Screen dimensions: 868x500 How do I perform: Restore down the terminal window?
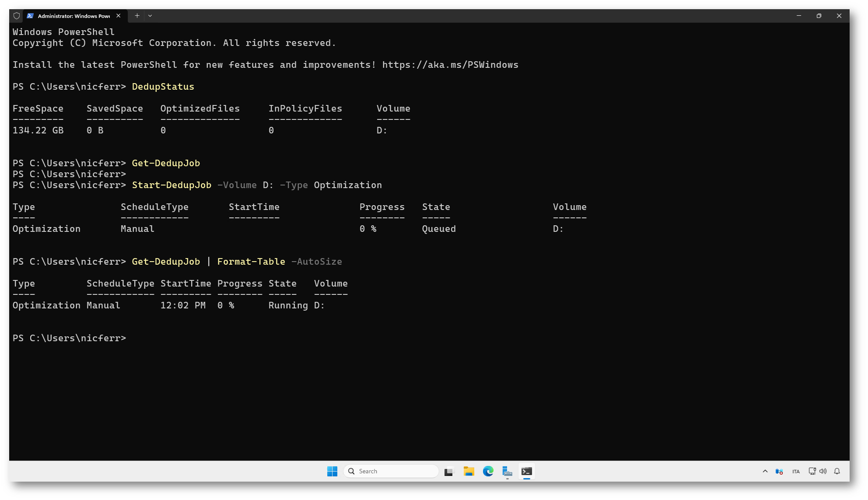[819, 16]
